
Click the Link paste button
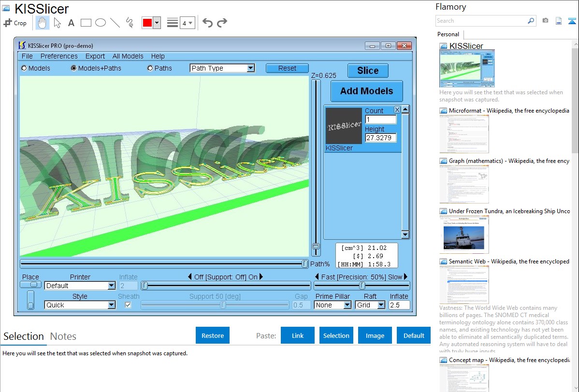point(298,335)
